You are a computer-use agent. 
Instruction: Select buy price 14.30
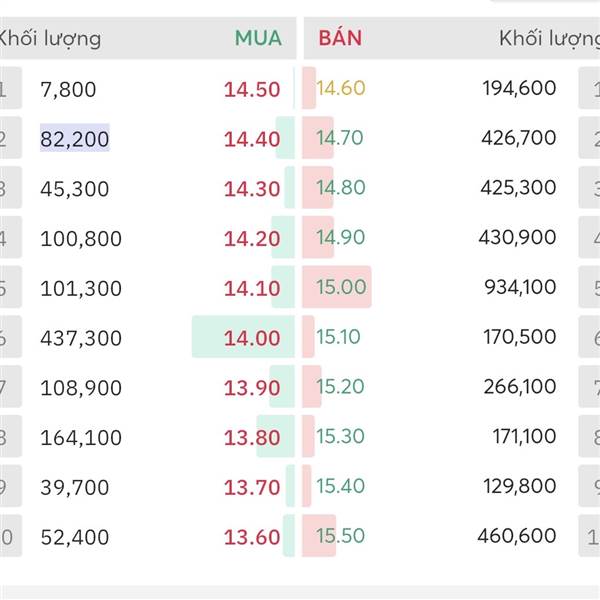252,189
